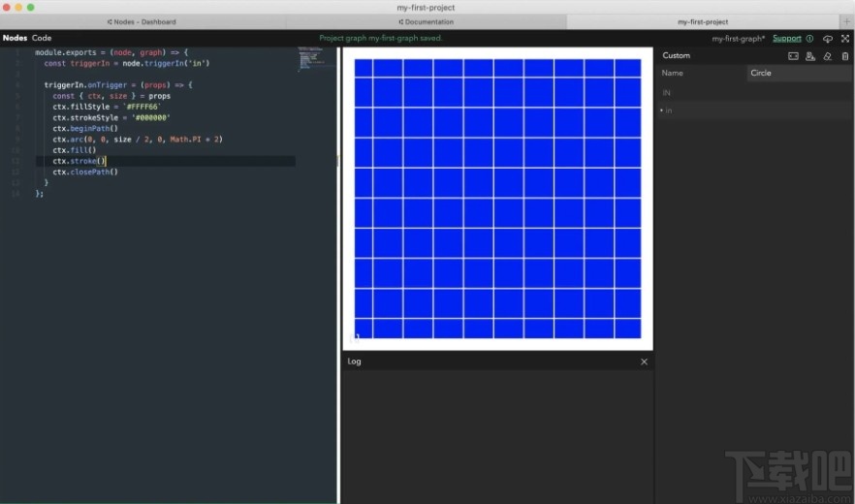
Task: Click the triggerIn.onTrigger code line
Action: pos(118,85)
